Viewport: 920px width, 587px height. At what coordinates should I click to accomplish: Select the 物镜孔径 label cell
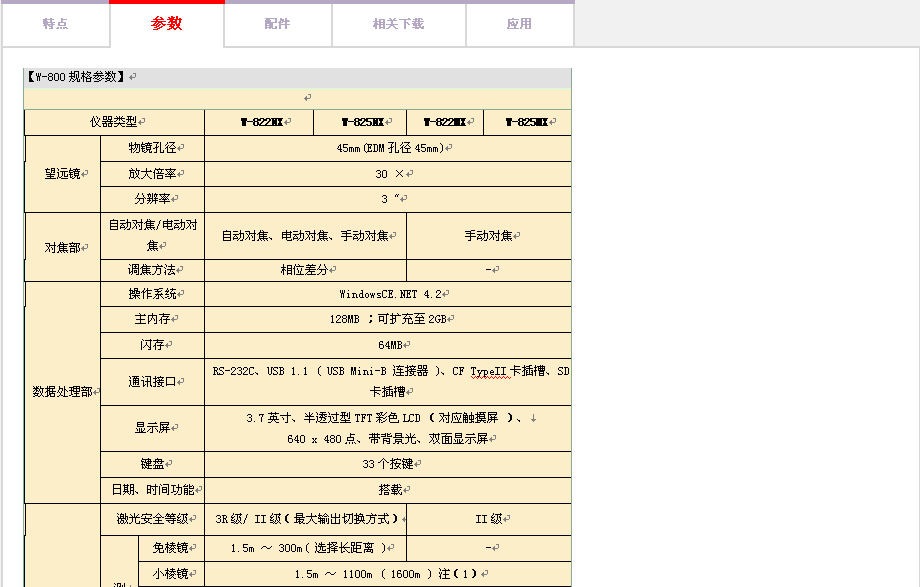click(152, 148)
